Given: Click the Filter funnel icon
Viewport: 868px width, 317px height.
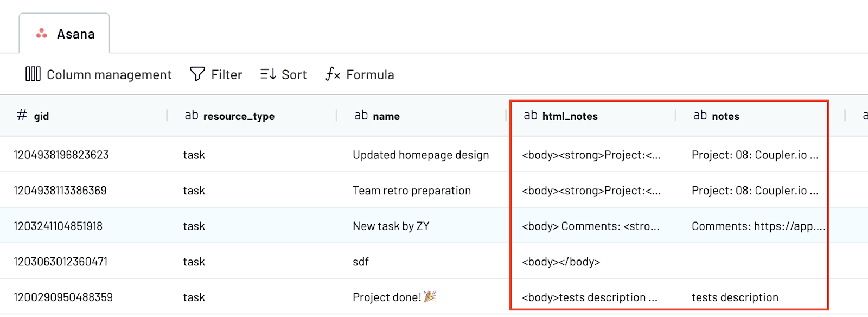Looking at the screenshot, I should pyautogui.click(x=197, y=74).
